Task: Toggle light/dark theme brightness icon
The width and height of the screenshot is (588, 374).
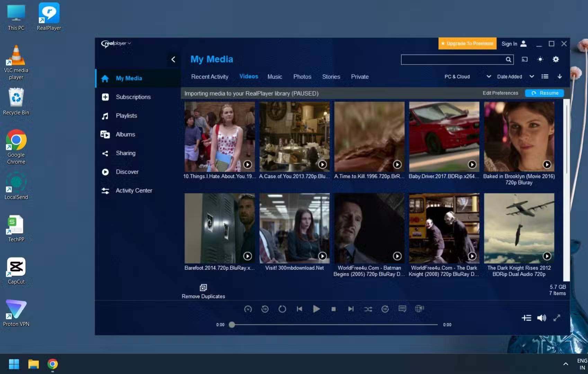Action: point(540,60)
